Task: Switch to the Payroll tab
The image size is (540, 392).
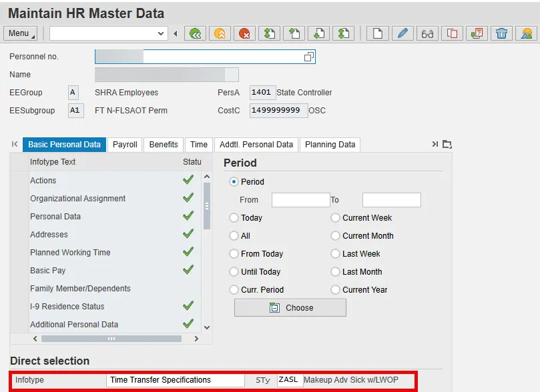Action: point(125,145)
